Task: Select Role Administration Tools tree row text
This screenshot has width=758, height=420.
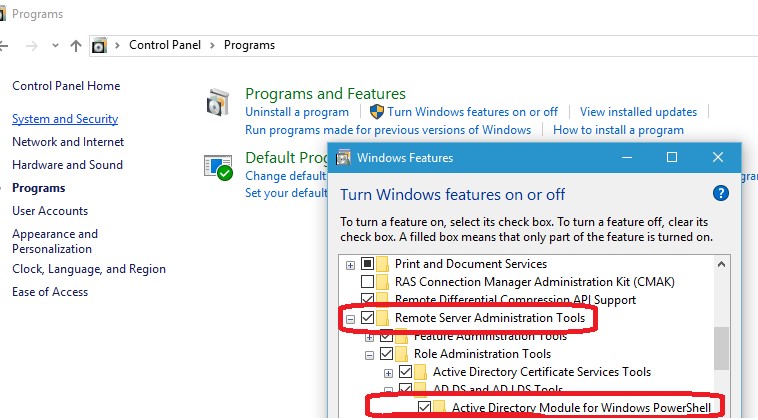Action: point(482,354)
